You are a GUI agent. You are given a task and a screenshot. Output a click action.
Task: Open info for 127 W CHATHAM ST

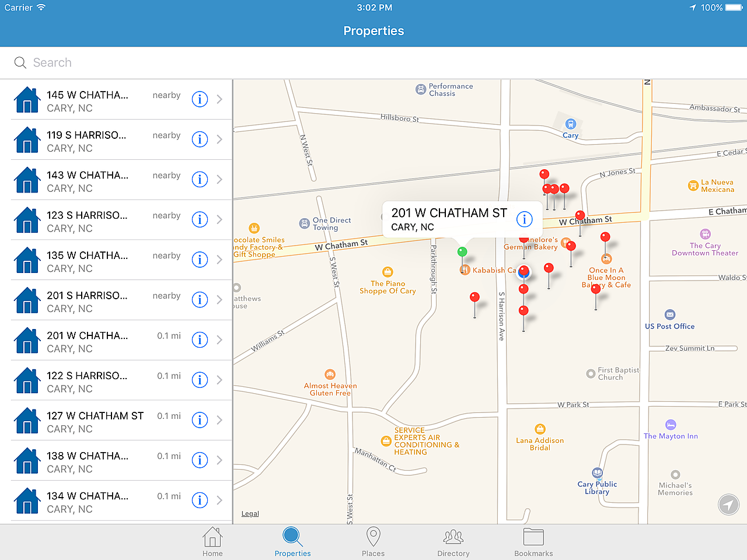click(200, 420)
